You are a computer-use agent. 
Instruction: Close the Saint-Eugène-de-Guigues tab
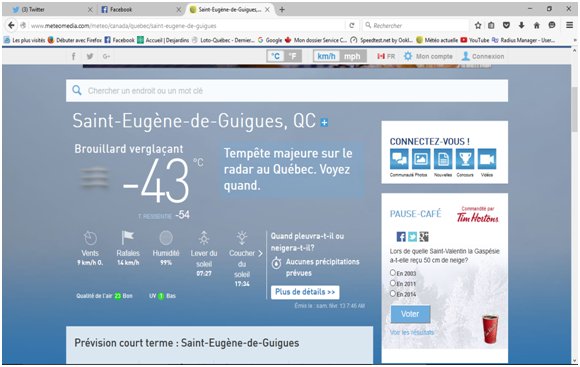[267, 10]
